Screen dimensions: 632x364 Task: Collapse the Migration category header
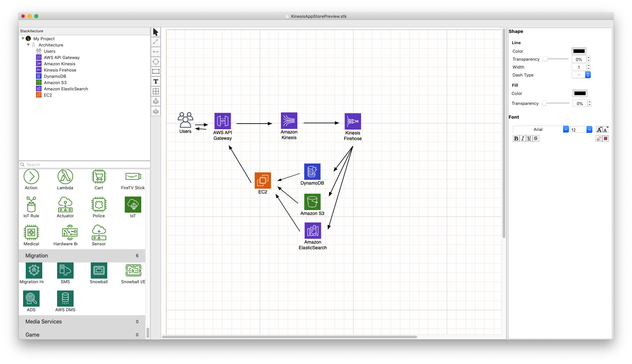point(82,256)
